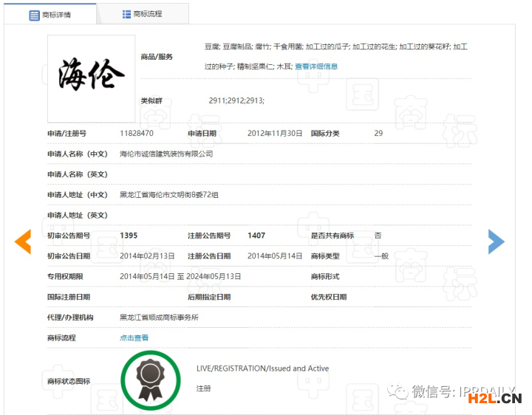Click the green registration status badge icon
This screenshot has height=415, width=532.
(151, 380)
